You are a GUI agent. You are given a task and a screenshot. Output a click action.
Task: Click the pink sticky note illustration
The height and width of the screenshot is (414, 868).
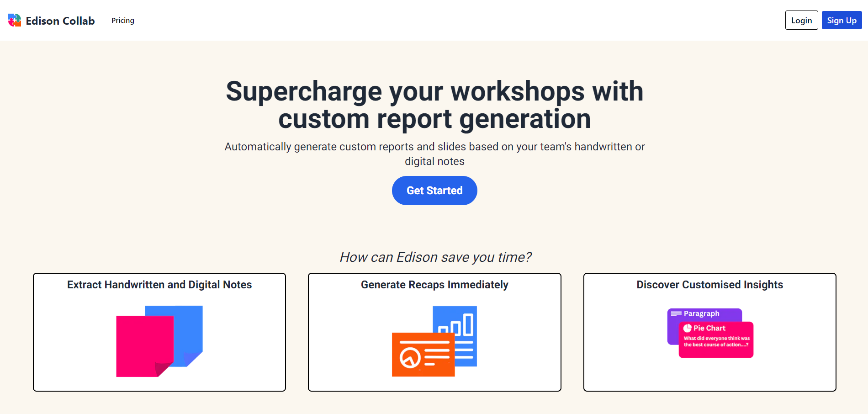(142, 345)
